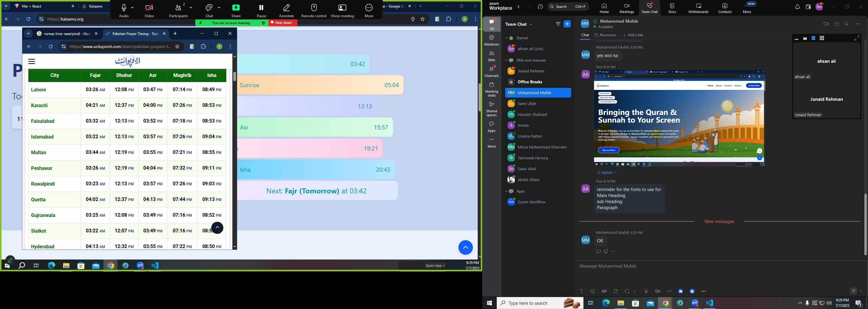This screenshot has height=309, width=868.
Task: Click Show meeting
Action: [342, 11]
